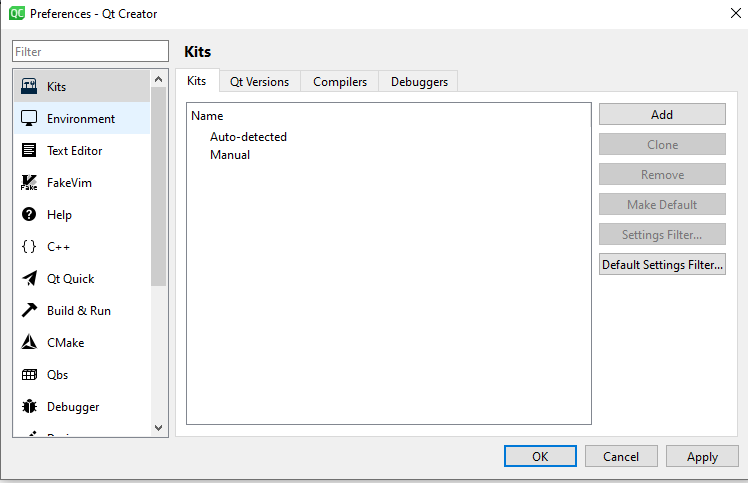The width and height of the screenshot is (748, 483).
Task: Click the Add button
Action: click(662, 115)
